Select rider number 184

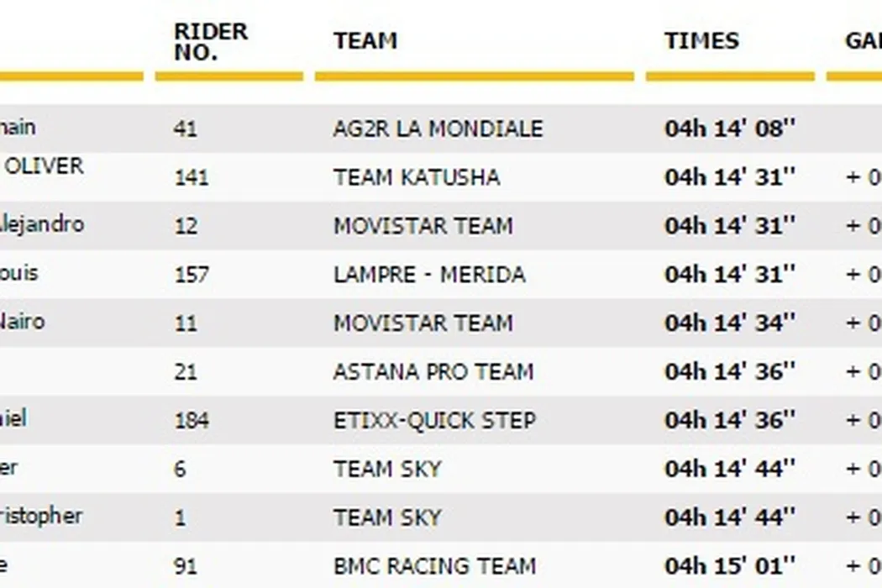pyautogui.click(x=192, y=420)
